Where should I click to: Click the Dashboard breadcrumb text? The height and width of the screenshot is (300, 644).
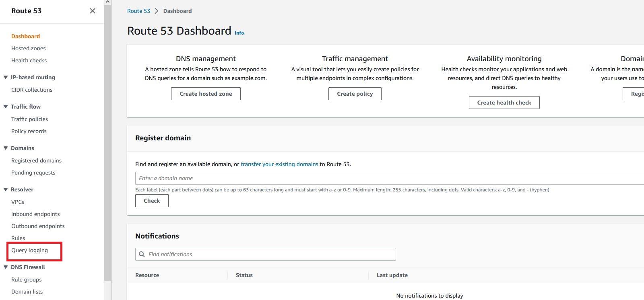pyautogui.click(x=178, y=11)
